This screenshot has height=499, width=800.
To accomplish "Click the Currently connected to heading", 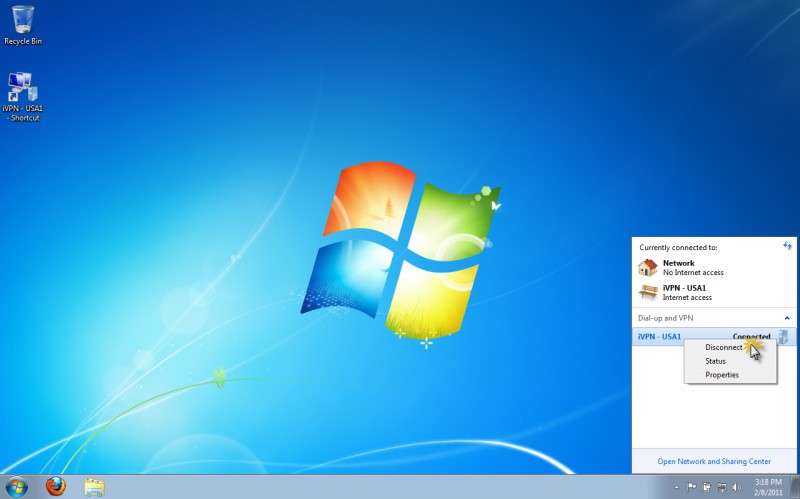I will pyautogui.click(x=678, y=247).
